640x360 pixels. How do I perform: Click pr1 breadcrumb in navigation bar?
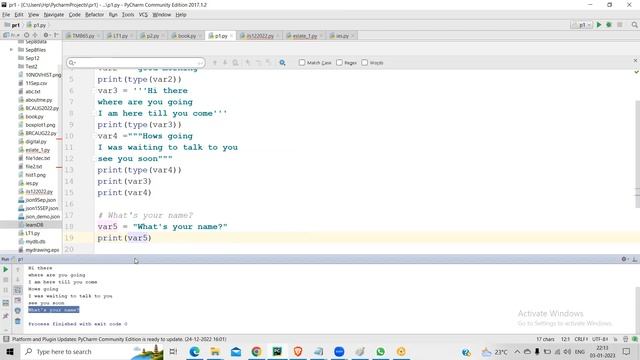(13, 25)
